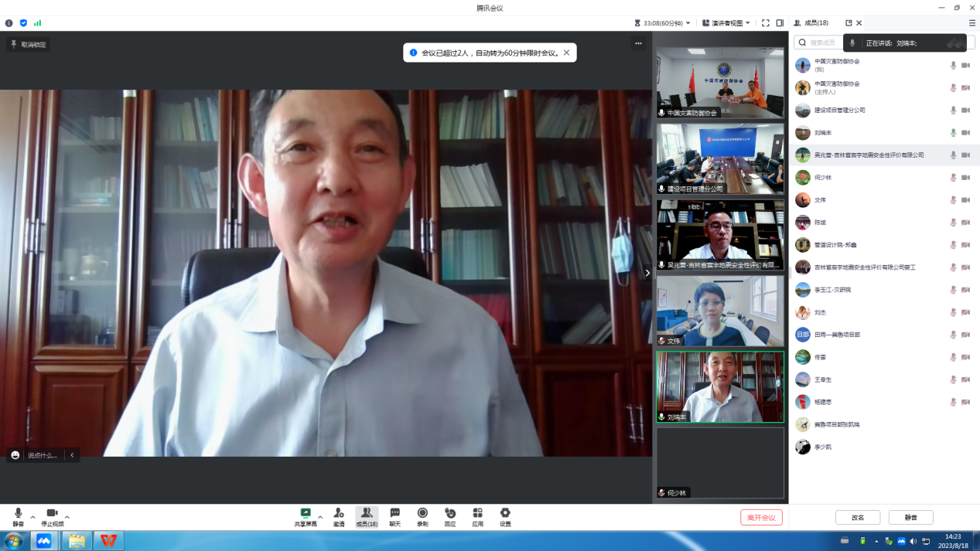Select member 田雨—冀鲁项目部 in the list
Viewport: 980px width, 551px height.
click(883, 335)
